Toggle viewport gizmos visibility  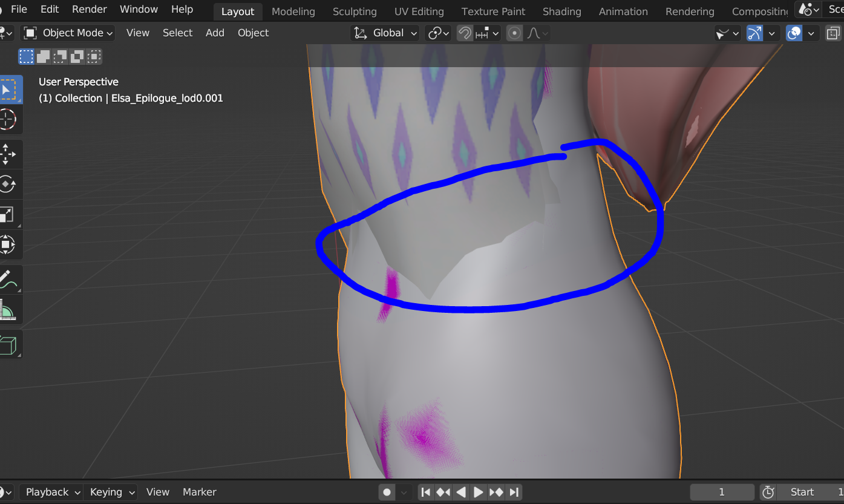[x=754, y=33]
